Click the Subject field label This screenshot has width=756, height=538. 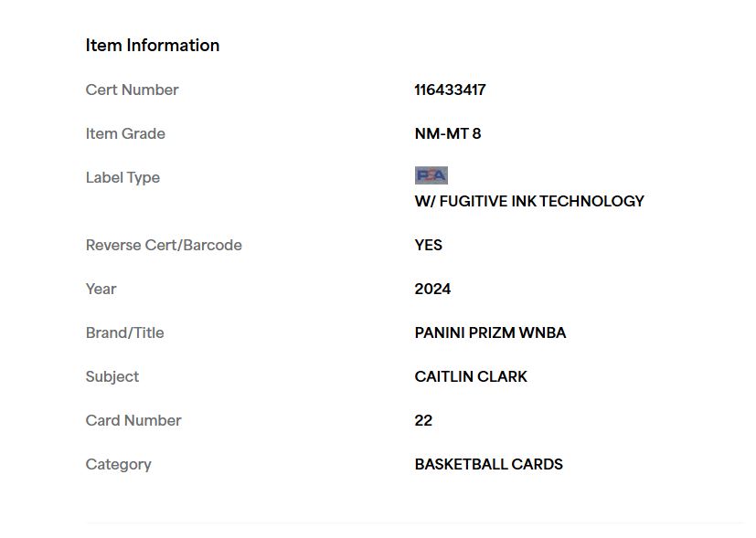(x=112, y=376)
